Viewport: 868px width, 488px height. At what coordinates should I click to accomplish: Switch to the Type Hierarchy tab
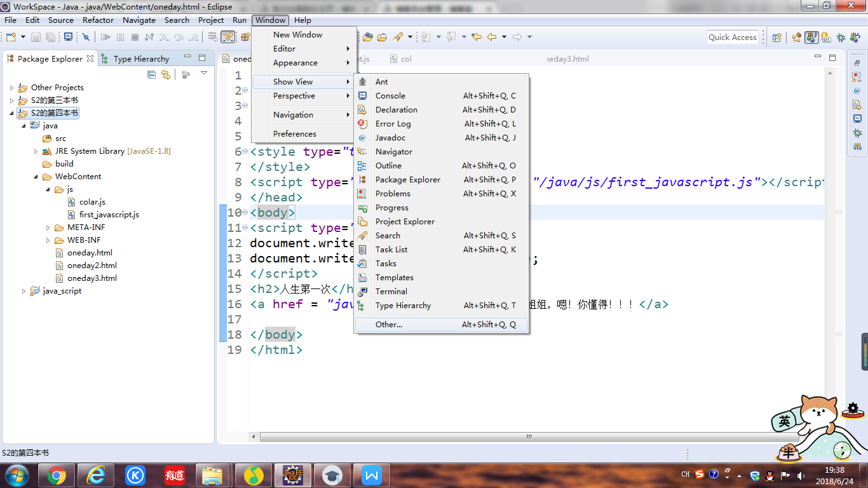pos(135,58)
